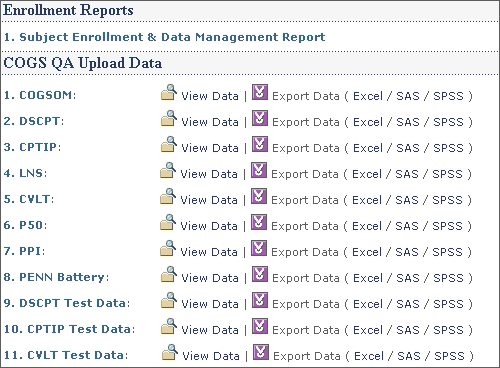Export DSCPT data as SAS
Viewport: 500px width, 368px height.
[408, 122]
